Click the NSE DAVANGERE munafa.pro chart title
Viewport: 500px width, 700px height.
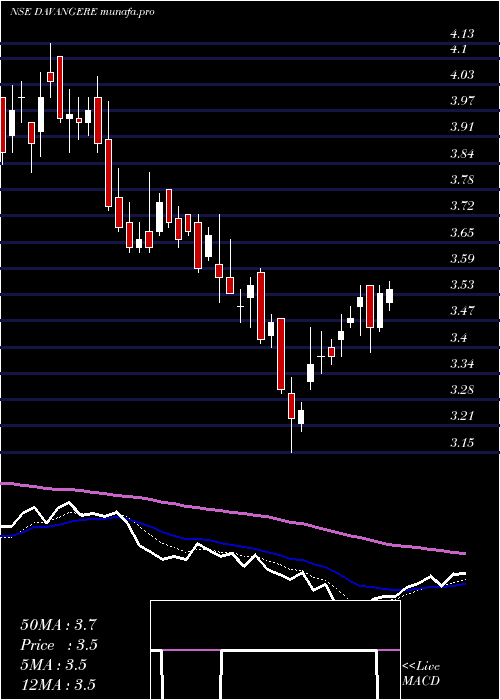pyautogui.click(x=82, y=12)
